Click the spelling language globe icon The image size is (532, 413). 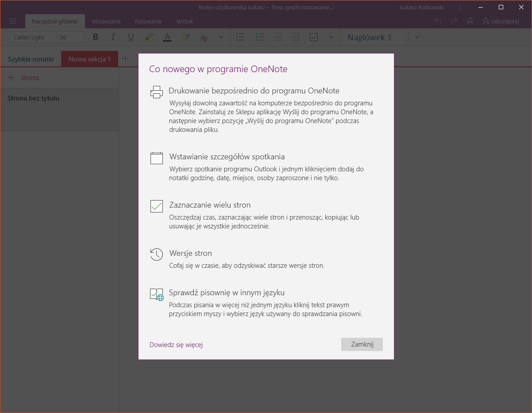click(x=157, y=294)
